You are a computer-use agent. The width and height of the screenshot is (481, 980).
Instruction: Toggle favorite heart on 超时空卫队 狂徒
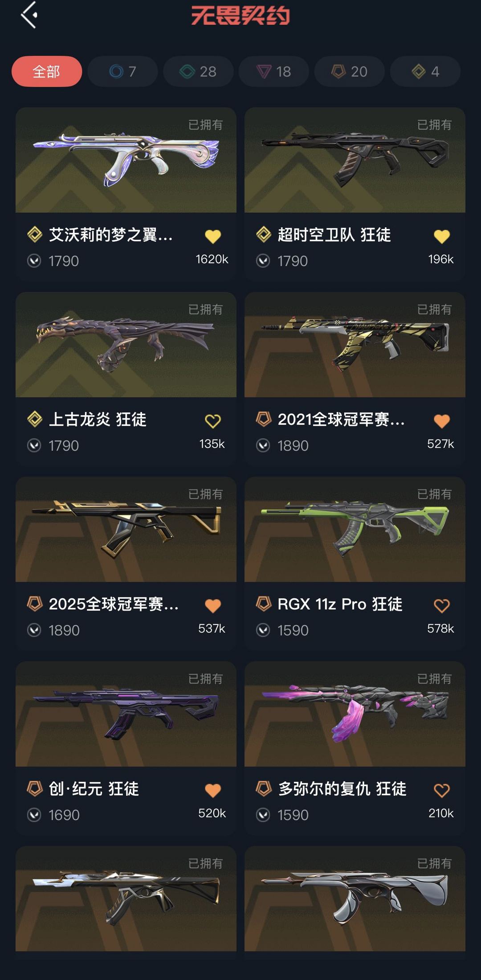point(442,236)
